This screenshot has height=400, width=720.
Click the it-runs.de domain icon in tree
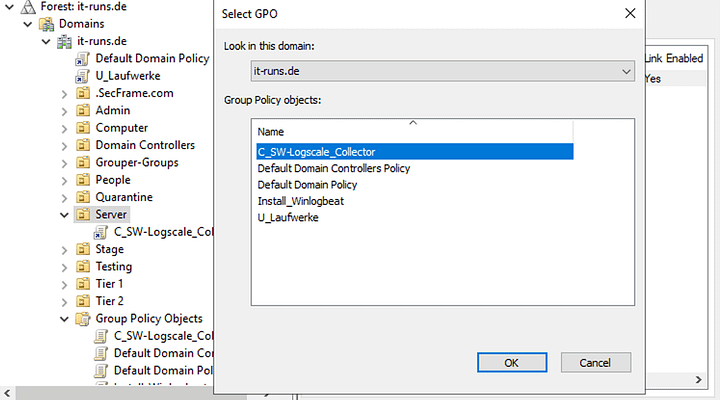[x=65, y=41]
